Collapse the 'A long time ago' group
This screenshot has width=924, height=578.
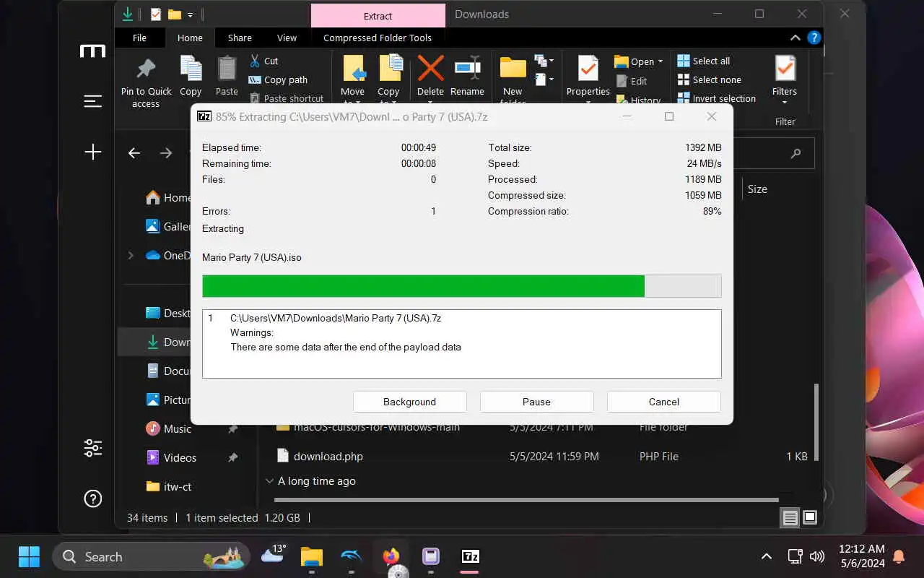click(269, 481)
